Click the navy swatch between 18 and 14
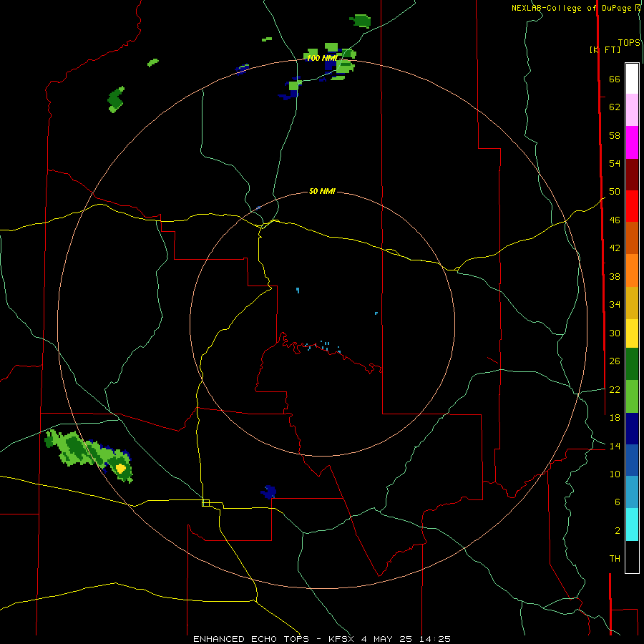Viewport: 644px width, 644px height. (632, 429)
